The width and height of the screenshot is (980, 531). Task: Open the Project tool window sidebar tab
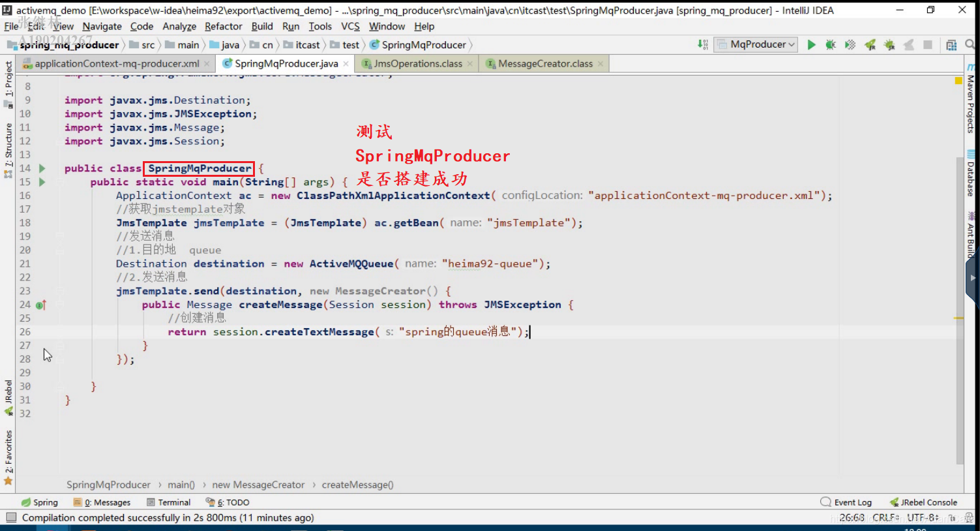[8, 83]
